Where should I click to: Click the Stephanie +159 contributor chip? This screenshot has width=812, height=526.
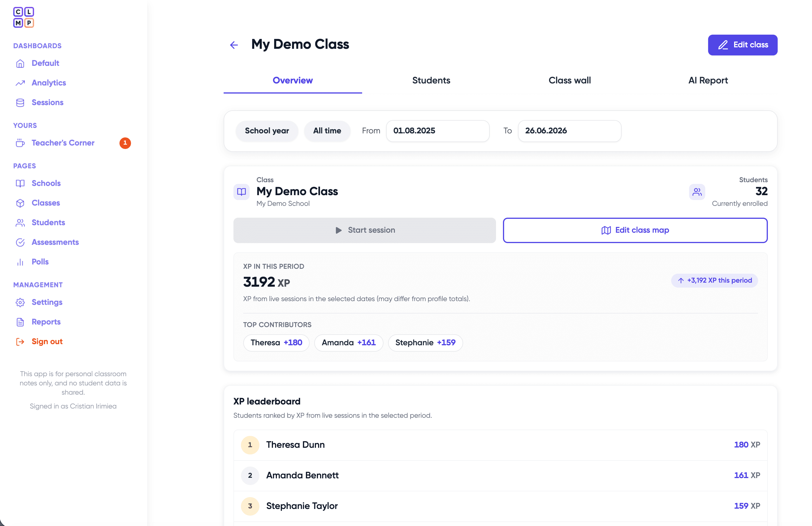click(425, 343)
